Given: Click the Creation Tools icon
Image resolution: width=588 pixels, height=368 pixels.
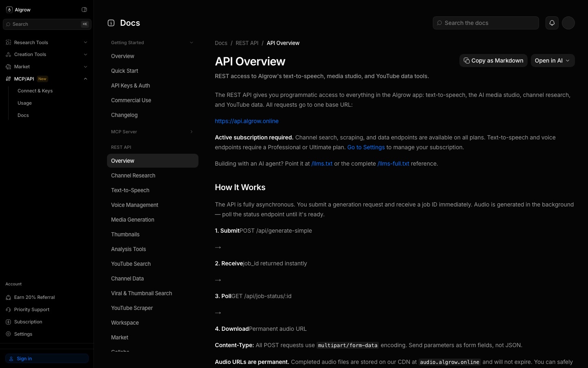Looking at the screenshot, I should 8,54.
